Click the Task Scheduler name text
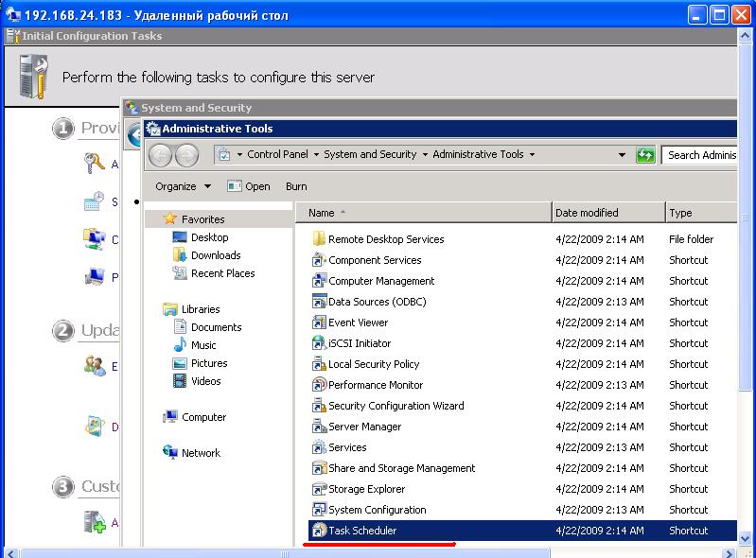Viewport: 756px width, 558px height. [x=362, y=530]
